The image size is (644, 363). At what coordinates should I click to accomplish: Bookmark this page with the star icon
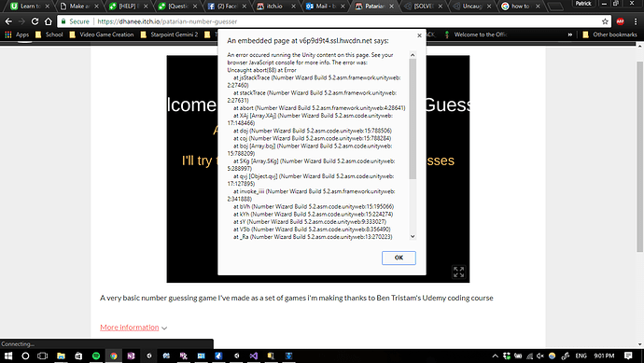coord(605,21)
